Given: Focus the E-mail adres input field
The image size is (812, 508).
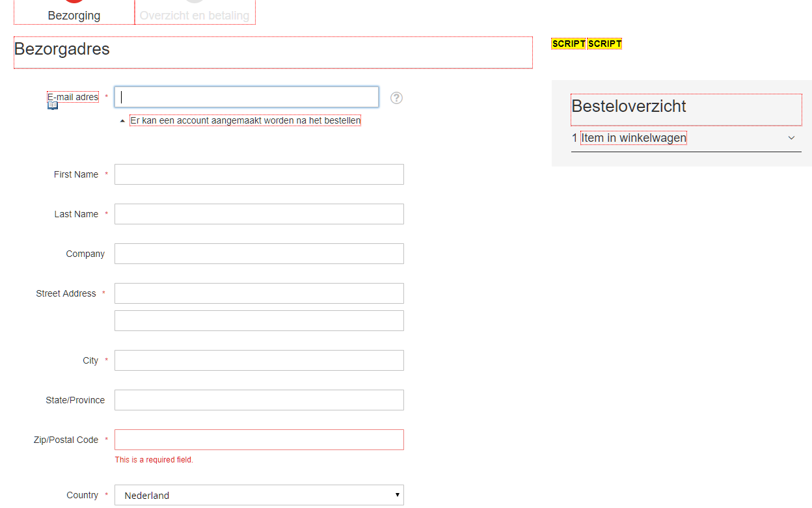Looking at the screenshot, I should 246,97.
